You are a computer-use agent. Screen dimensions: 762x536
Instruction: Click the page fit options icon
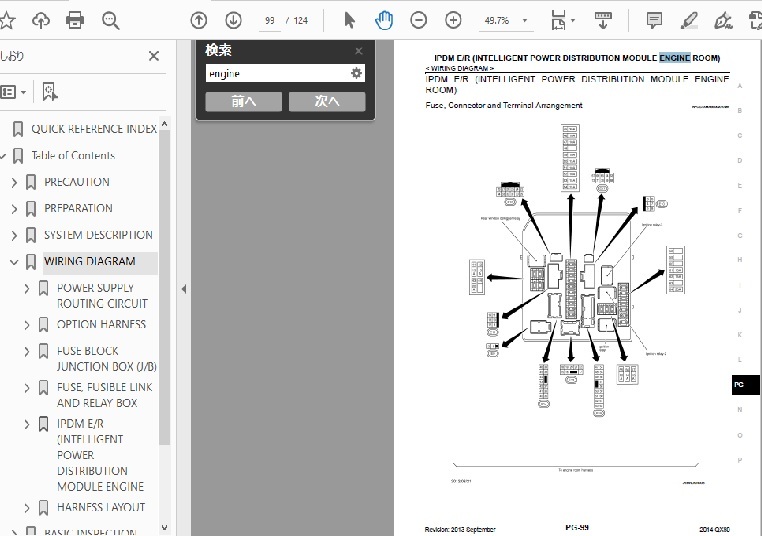(x=558, y=21)
